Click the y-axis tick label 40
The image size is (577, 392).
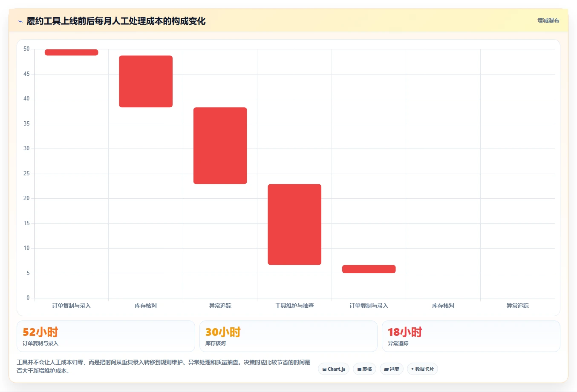26,99
